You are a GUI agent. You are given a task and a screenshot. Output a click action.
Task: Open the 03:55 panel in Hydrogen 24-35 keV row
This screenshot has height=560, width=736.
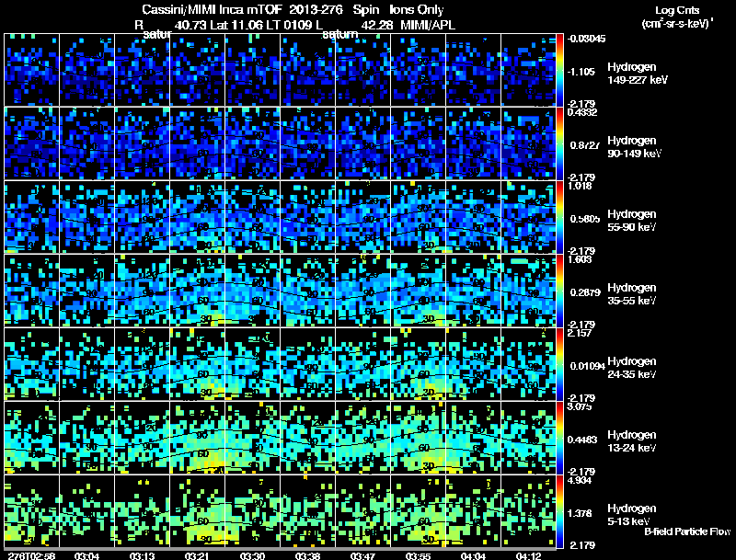(x=418, y=364)
